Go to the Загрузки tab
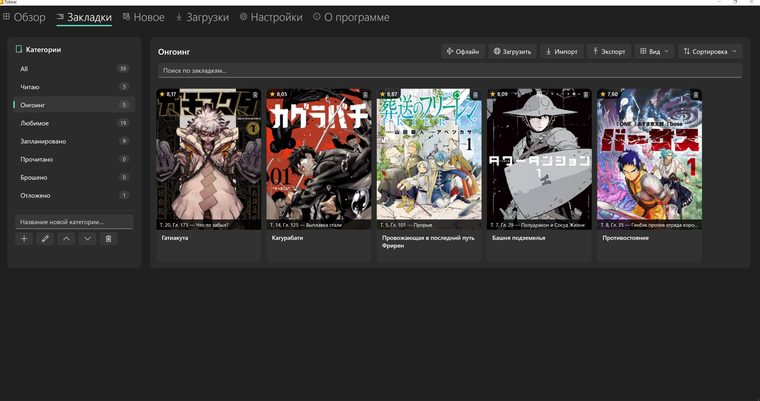 point(202,17)
